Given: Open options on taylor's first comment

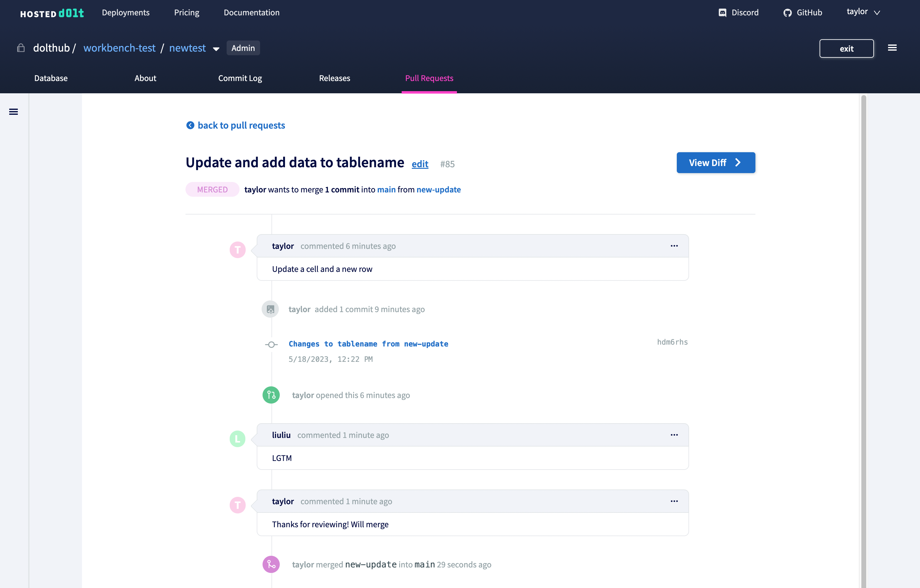Looking at the screenshot, I should pos(674,246).
